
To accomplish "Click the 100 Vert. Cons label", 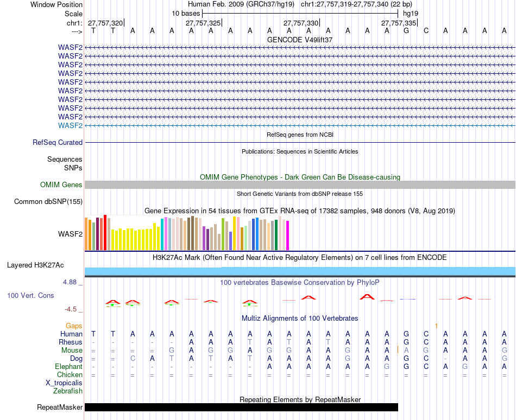I will coord(30,295).
